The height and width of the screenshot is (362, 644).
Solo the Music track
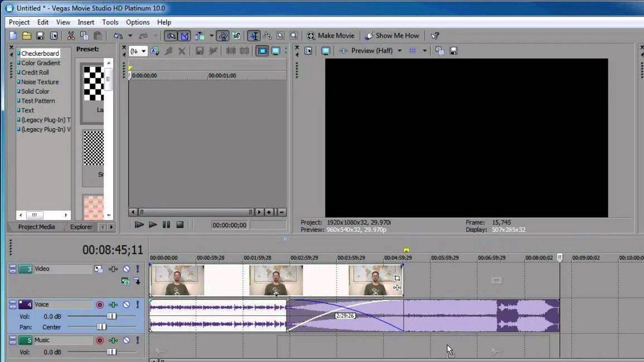click(137, 340)
